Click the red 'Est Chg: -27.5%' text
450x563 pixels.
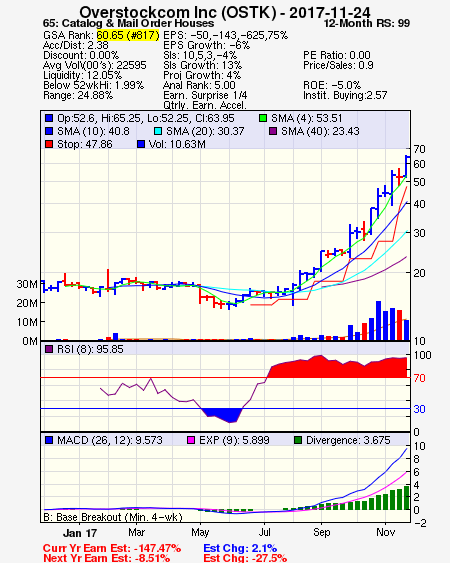point(245,558)
